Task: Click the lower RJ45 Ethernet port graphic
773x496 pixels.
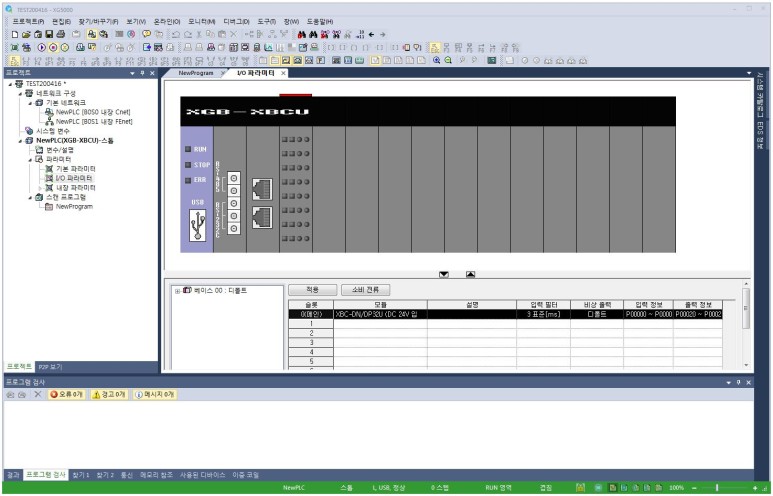Action: tap(262, 217)
